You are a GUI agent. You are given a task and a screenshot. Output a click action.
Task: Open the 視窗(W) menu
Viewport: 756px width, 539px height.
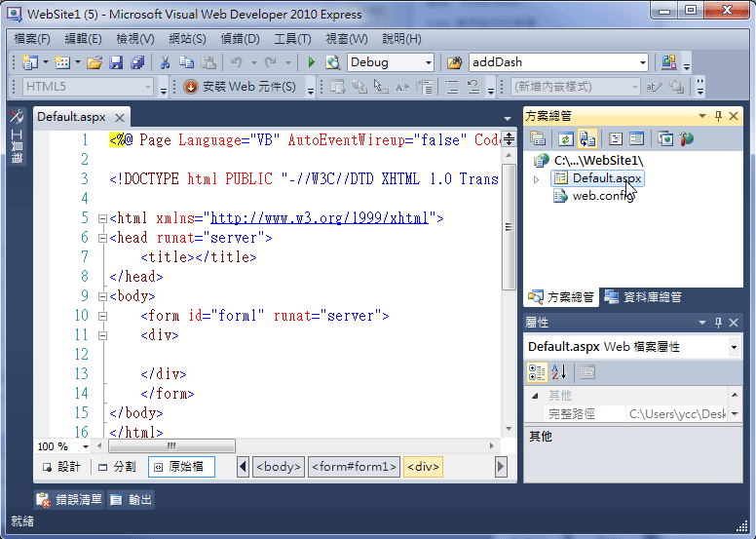(x=346, y=39)
